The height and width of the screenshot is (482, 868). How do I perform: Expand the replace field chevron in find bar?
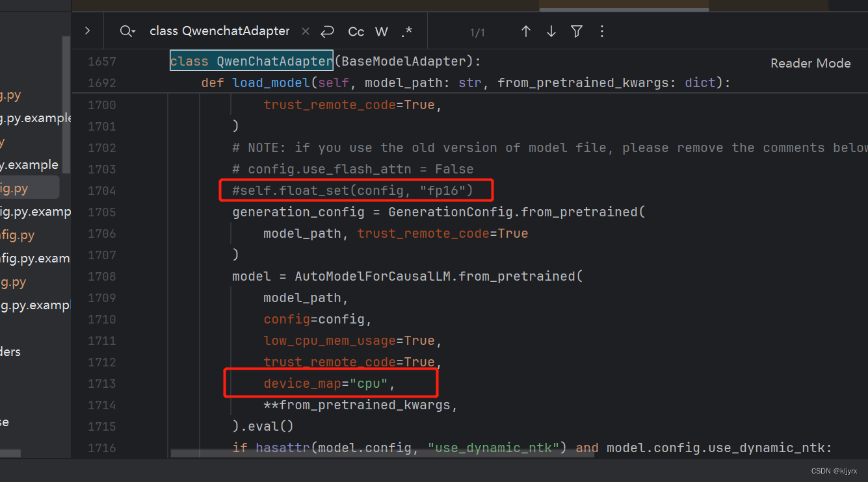coord(87,31)
